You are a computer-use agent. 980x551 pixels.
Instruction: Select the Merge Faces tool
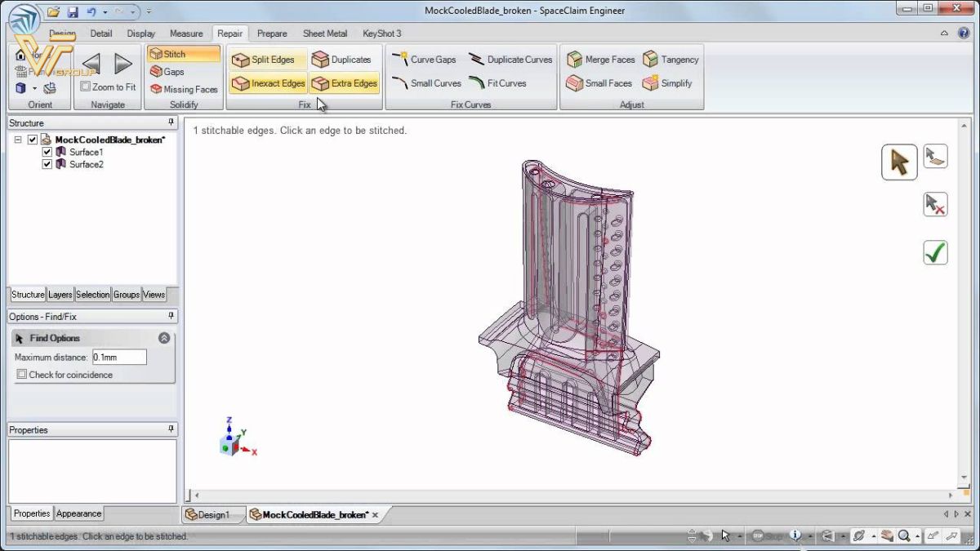[600, 60]
